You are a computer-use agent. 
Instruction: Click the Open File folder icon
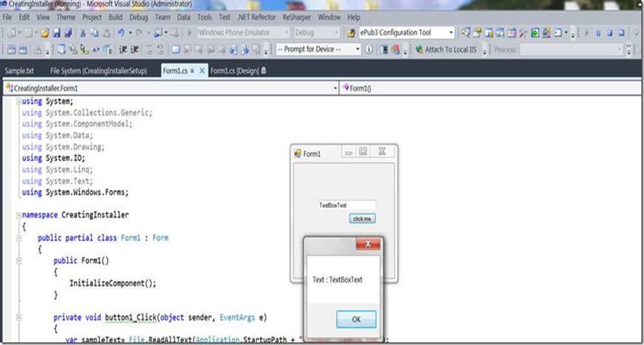45,32
